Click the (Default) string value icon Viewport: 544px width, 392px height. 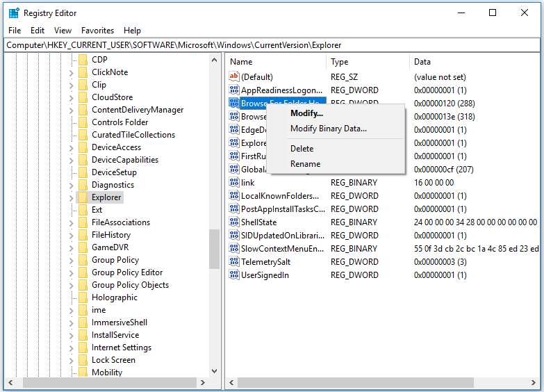pyautogui.click(x=234, y=76)
